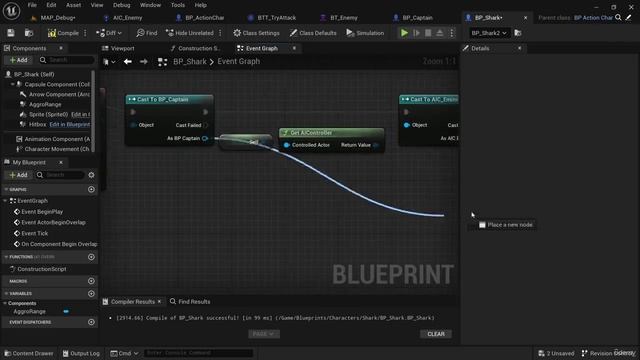640x360 pixels.
Task: Click the Cast To BP_Captain node title
Action: tap(162, 99)
